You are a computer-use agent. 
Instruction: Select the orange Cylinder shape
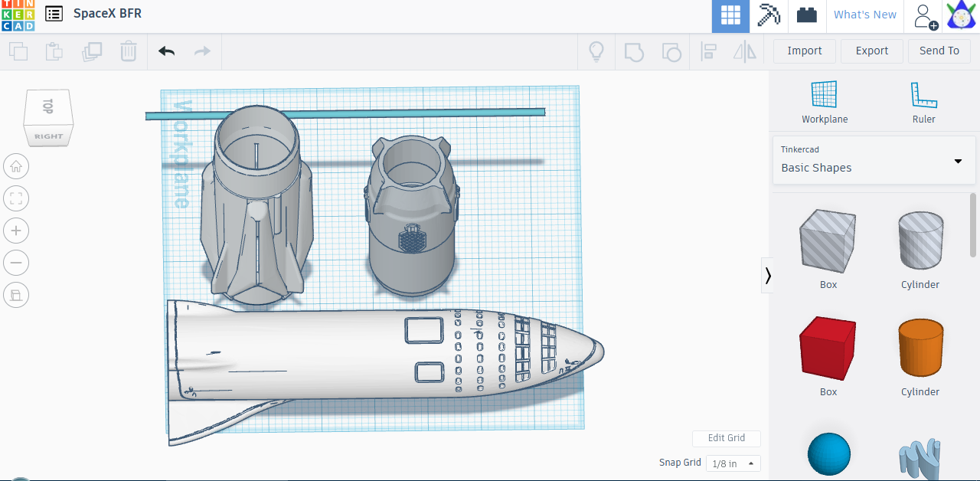click(x=920, y=348)
